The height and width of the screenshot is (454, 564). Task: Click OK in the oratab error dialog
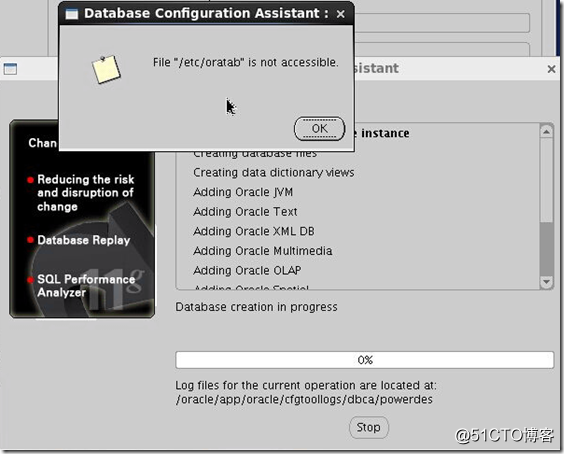point(319,128)
